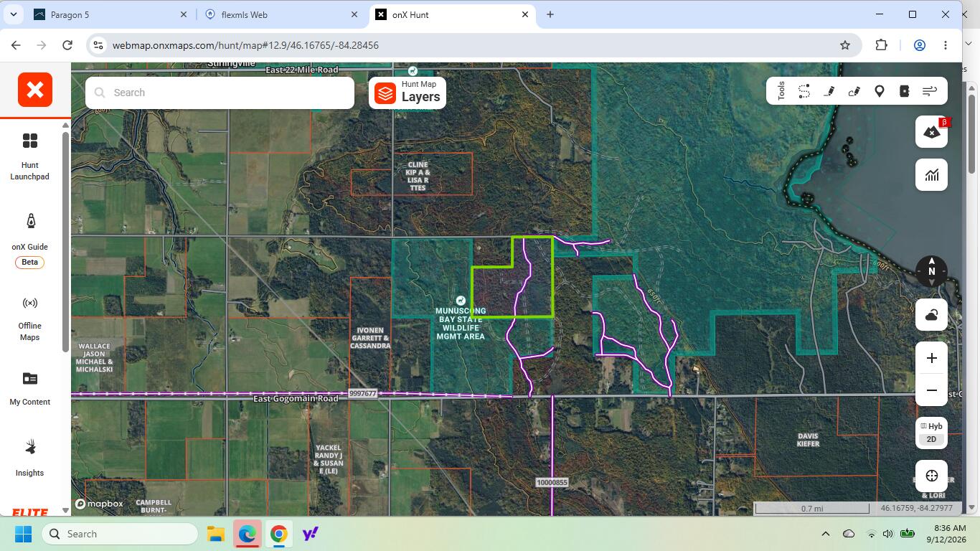
Task: Open the Chrome three-dot menu
Action: pyautogui.click(x=946, y=45)
